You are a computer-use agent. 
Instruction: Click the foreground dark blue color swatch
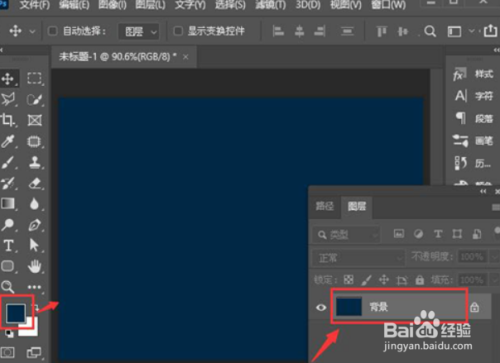click(16, 313)
